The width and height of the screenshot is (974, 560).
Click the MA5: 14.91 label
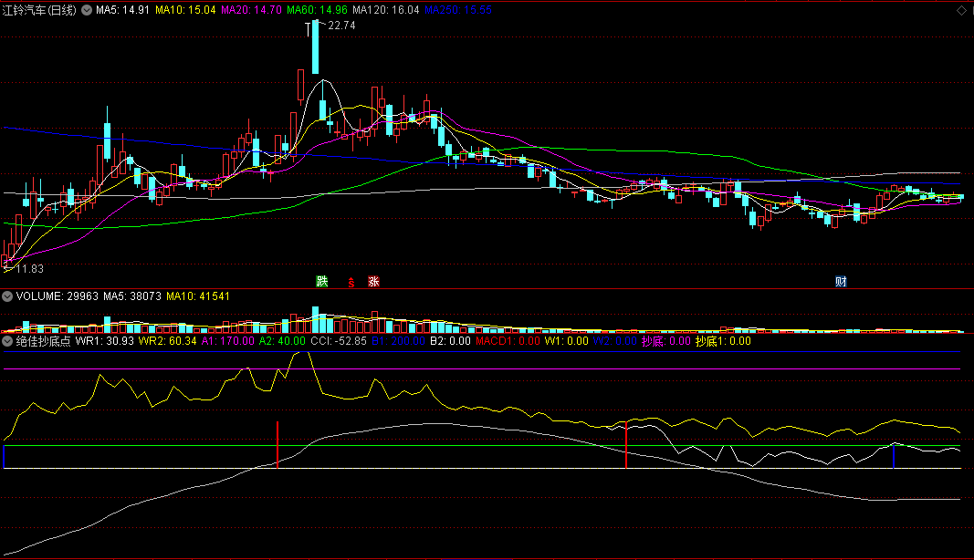tap(122, 10)
